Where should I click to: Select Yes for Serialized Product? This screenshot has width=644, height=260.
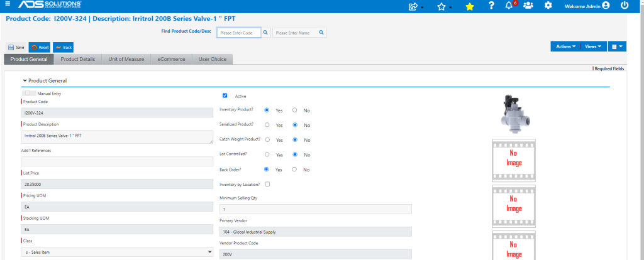[267, 125]
